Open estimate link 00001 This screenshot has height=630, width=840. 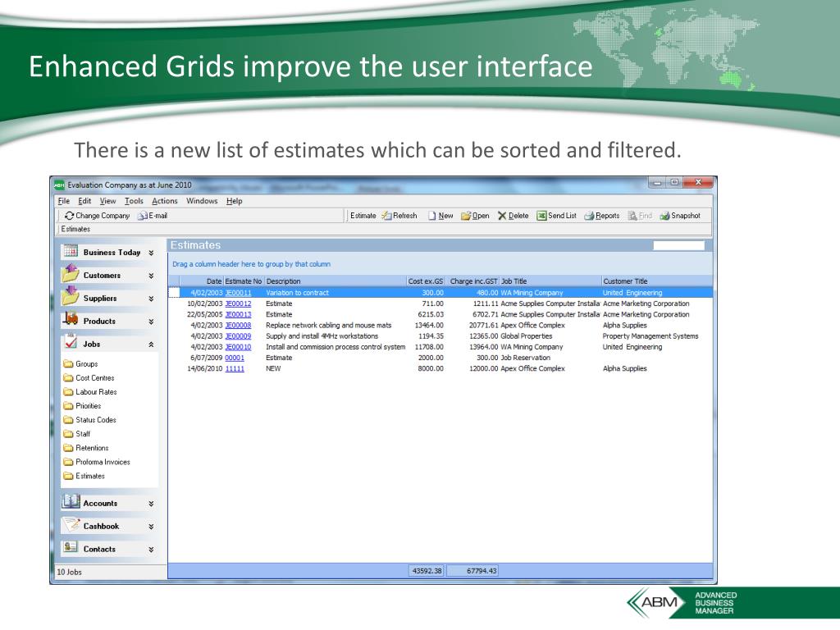235,358
